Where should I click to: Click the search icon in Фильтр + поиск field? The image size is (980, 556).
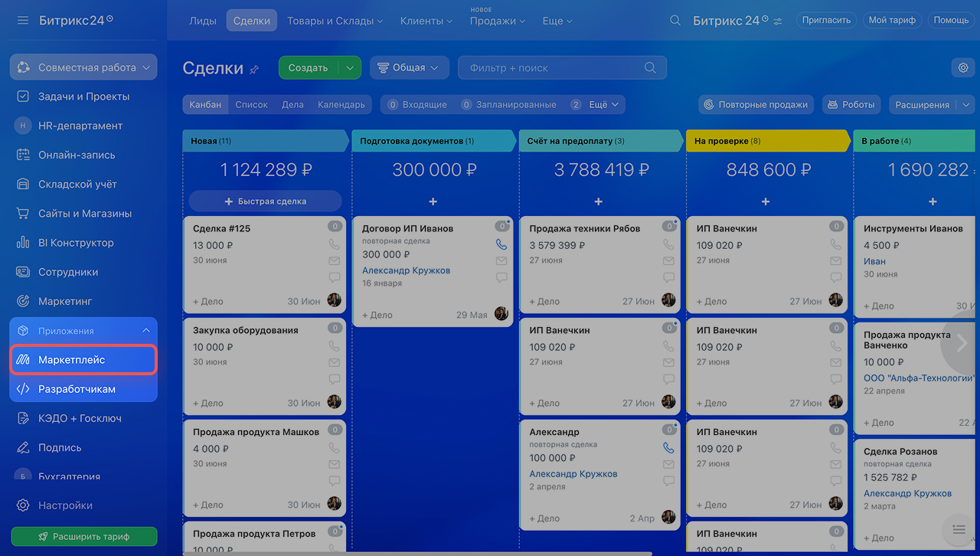coord(650,67)
